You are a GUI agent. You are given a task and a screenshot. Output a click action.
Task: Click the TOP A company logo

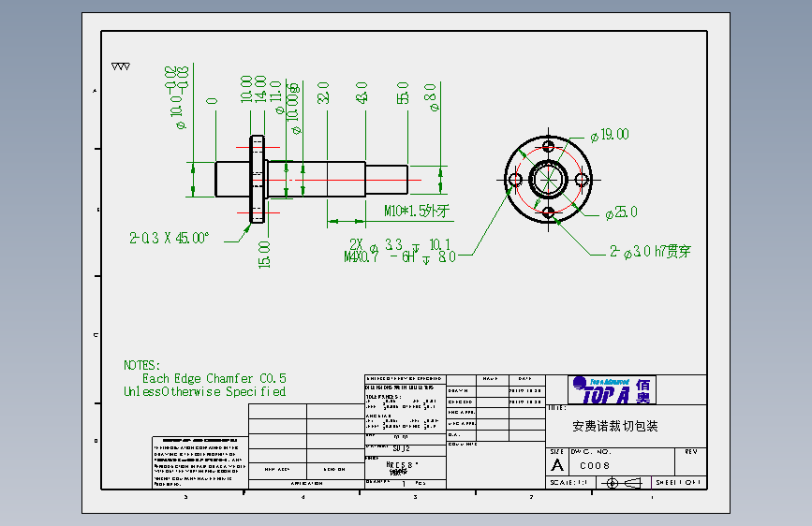613,390
